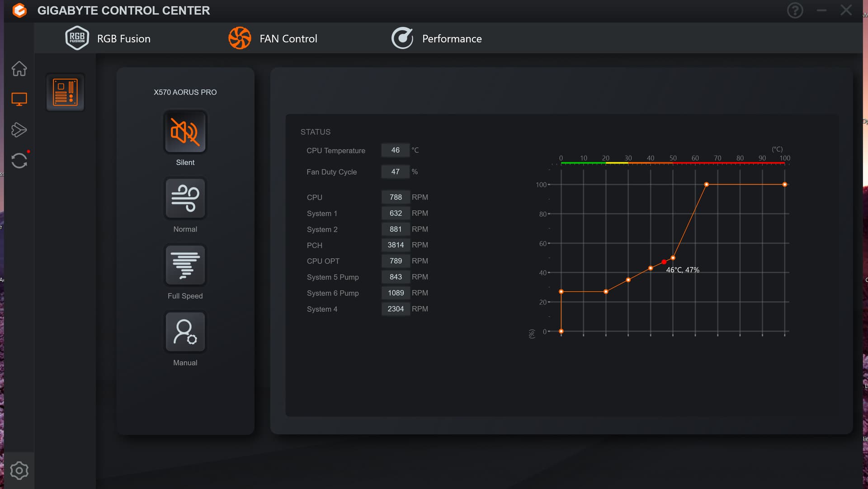Screen dimensions: 868x489
Task: Open settings gear at bottom left
Action: click(19, 471)
